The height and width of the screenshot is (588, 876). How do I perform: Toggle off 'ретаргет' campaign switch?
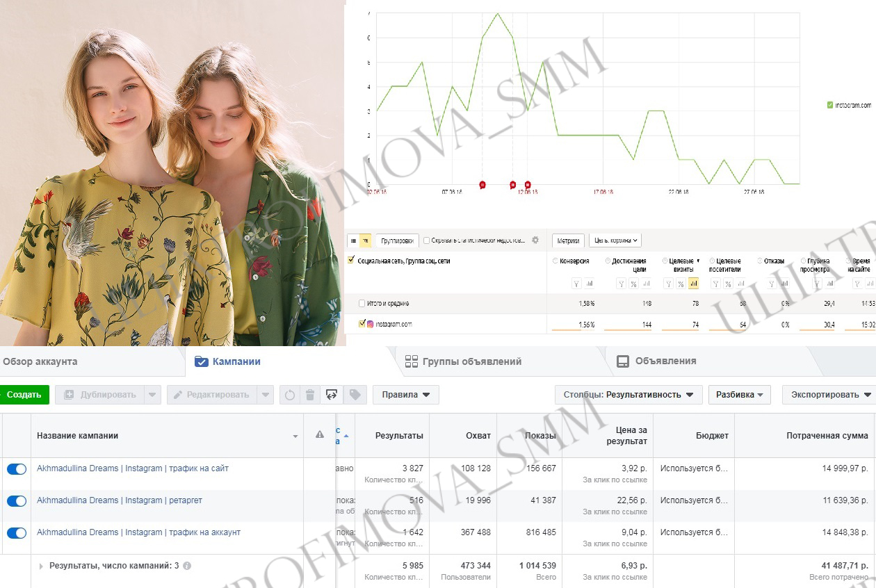[17, 501]
